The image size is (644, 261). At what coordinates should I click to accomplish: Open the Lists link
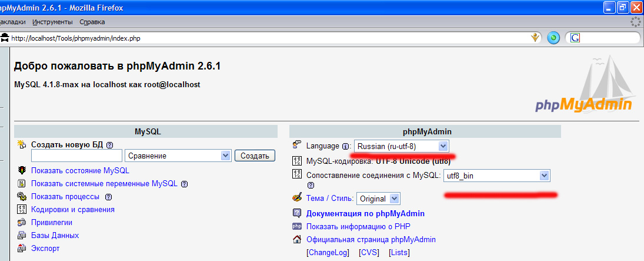(x=399, y=252)
